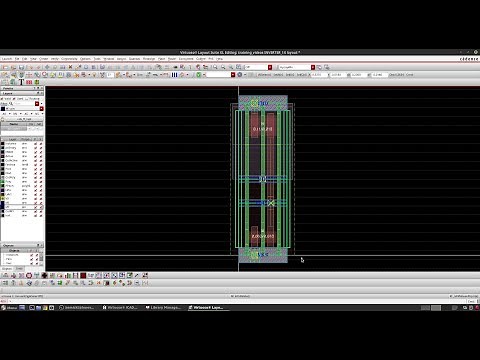This screenshot has width=480, height=360.
Task: Click the green checkmark toolbar icon
Action: click(x=199, y=75)
